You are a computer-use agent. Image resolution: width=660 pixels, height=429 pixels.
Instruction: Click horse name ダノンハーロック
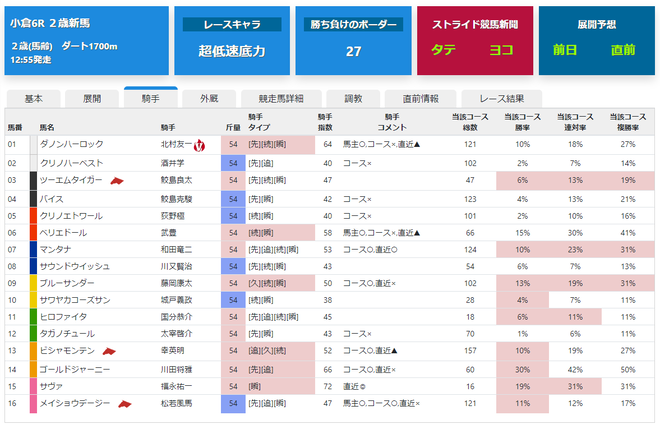click(72, 144)
